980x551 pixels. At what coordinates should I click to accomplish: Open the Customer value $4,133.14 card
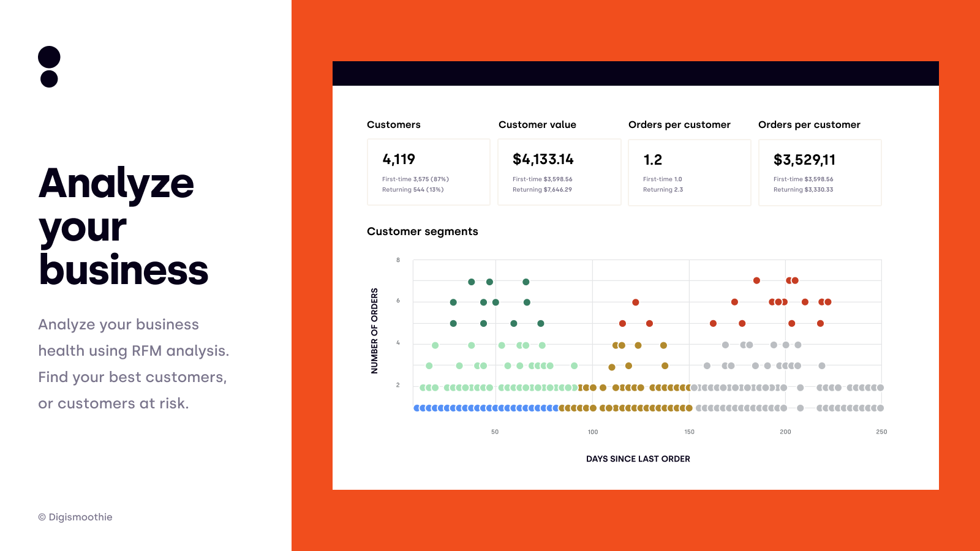coord(559,172)
